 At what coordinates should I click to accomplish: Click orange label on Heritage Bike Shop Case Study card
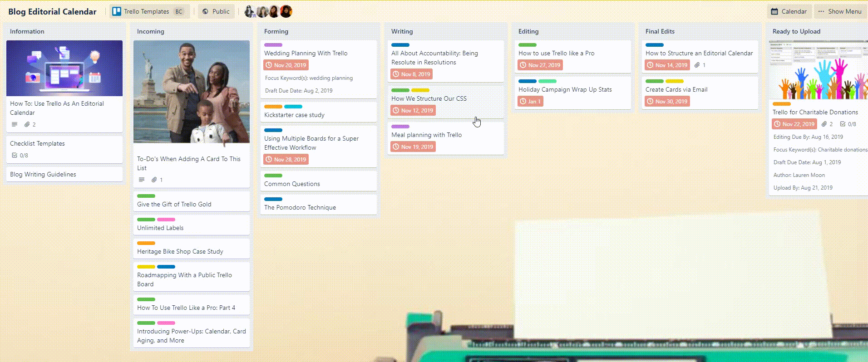click(x=146, y=243)
